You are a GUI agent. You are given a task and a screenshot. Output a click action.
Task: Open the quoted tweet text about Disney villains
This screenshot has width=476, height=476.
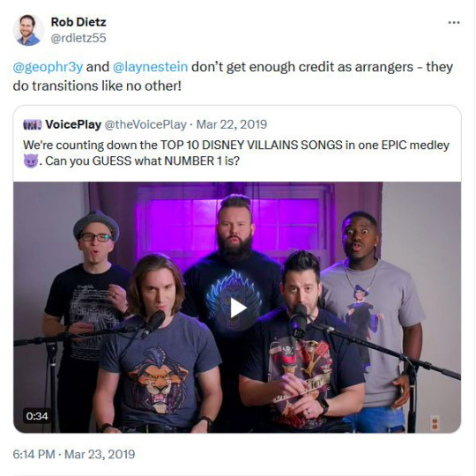point(236,152)
